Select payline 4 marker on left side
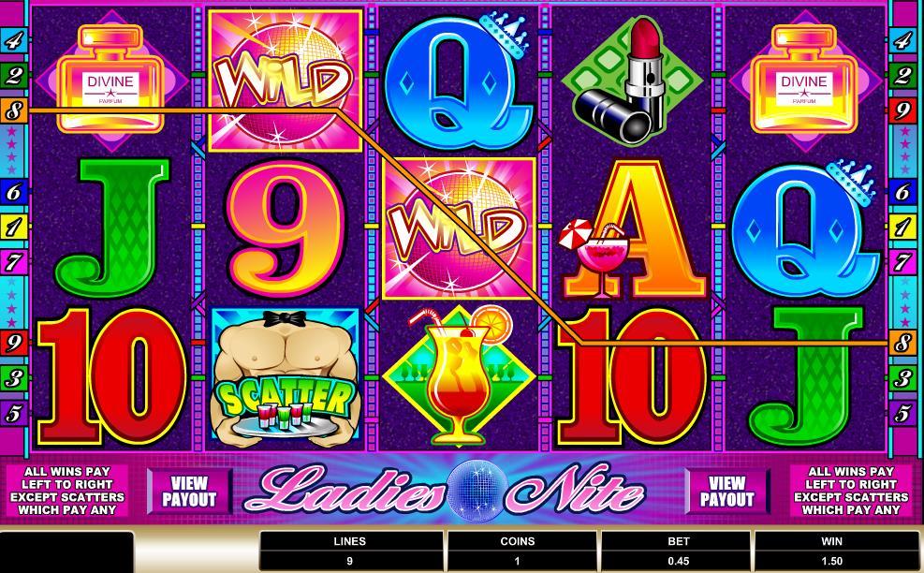The image size is (924, 573). [13, 40]
